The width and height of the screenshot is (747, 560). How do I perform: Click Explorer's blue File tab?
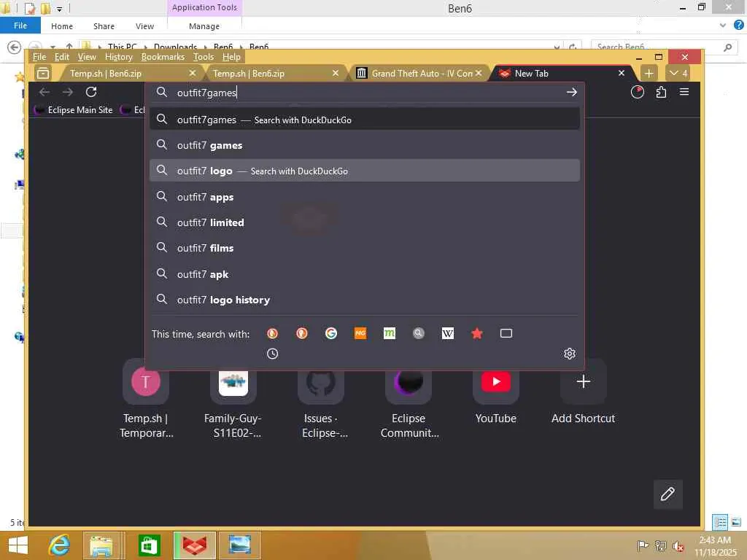coord(20,26)
